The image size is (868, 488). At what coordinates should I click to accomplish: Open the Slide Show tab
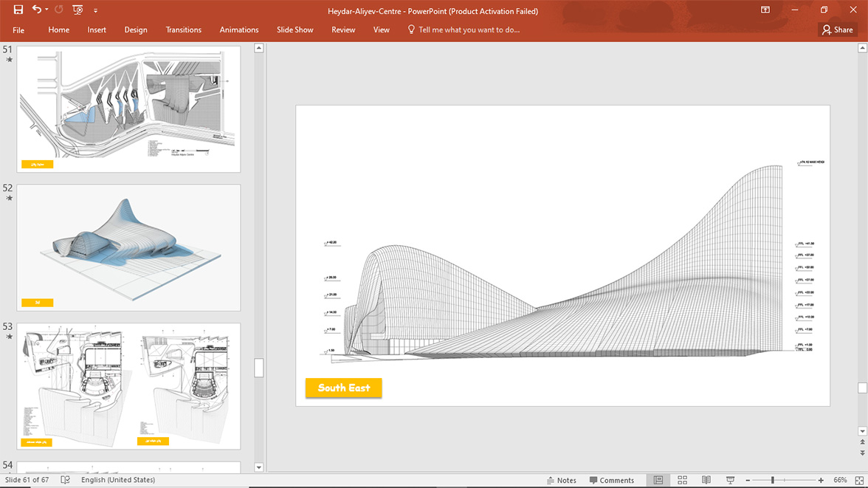coord(295,30)
